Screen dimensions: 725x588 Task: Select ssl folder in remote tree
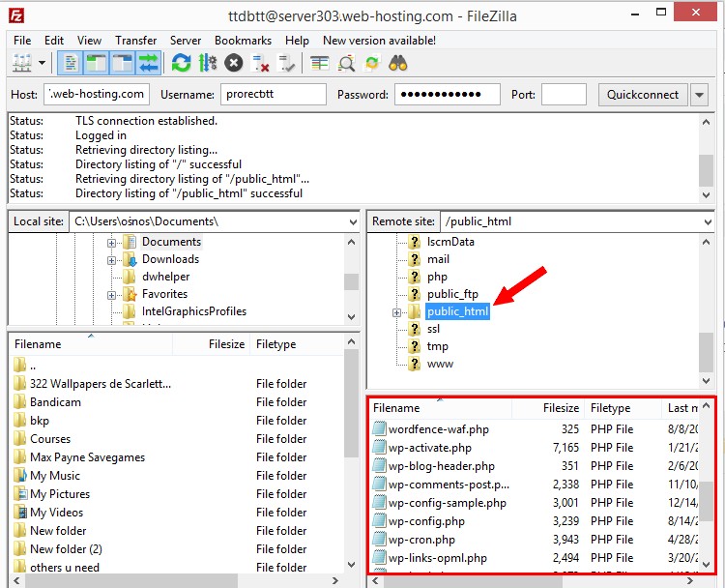(x=433, y=329)
